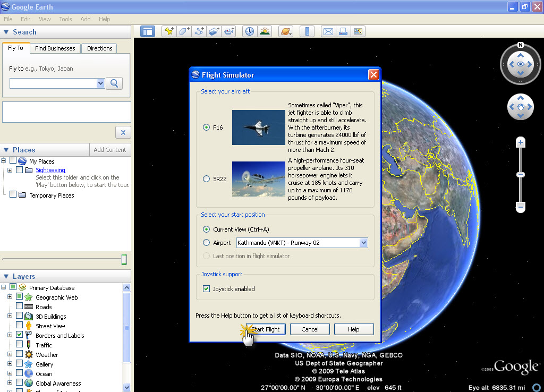Enable the Roads layer checkbox

tap(20, 306)
